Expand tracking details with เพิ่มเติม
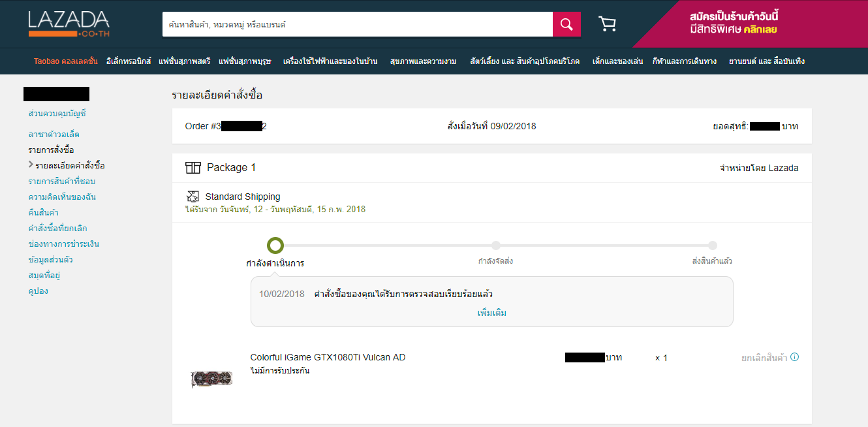Image resolution: width=868 pixels, height=427 pixels. (492, 313)
